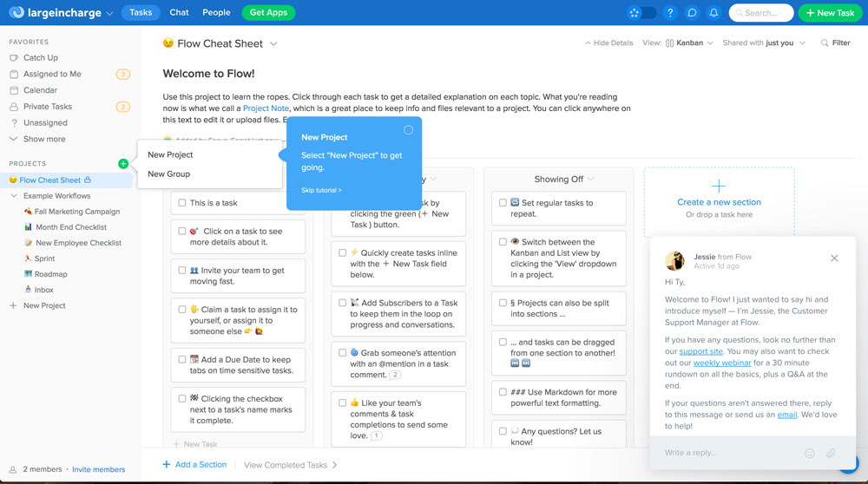
Task: Click the circle in the New Project tooltip
Action: tap(409, 130)
